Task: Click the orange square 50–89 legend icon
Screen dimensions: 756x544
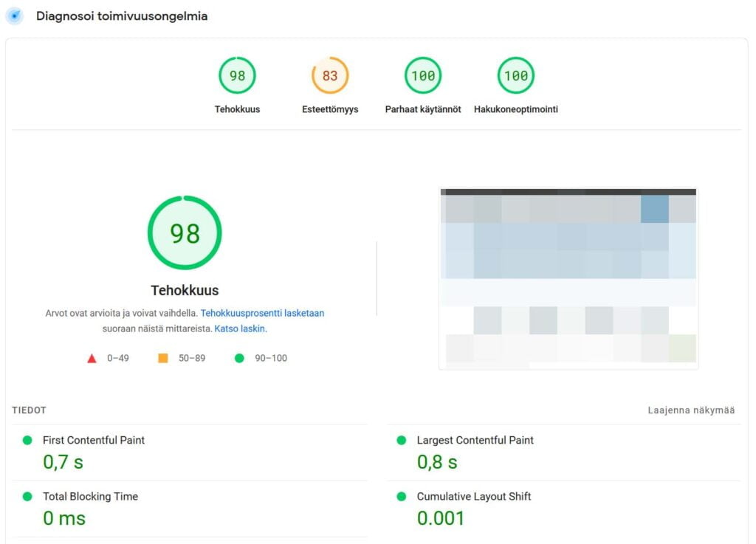Action: point(163,359)
